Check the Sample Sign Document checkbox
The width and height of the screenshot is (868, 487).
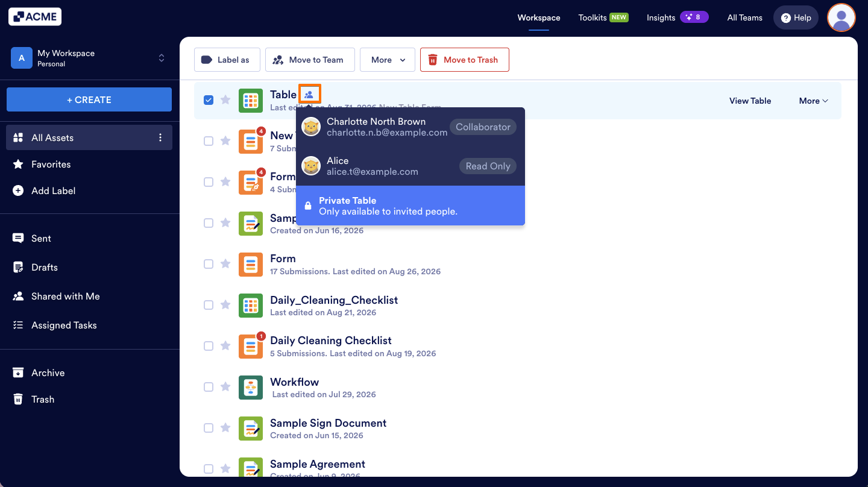[209, 428]
